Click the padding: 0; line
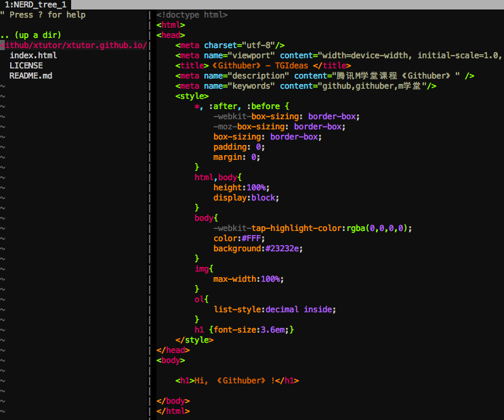The image size is (504, 420). point(239,147)
